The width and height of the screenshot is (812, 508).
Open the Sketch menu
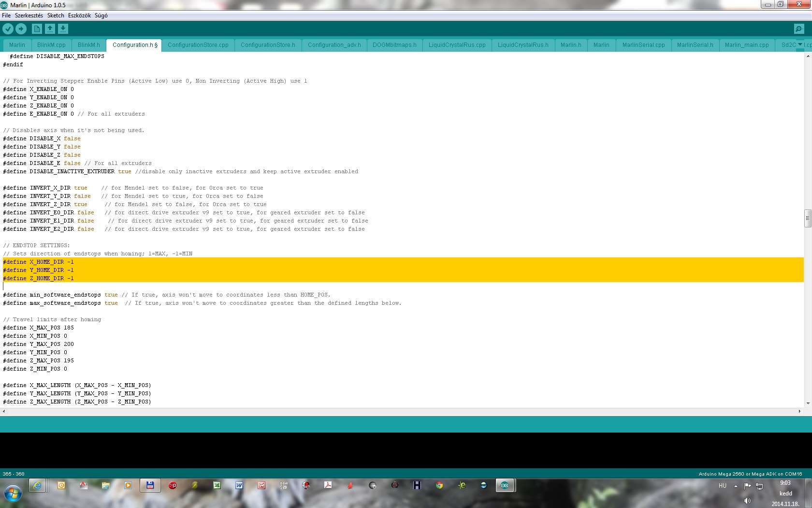(x=56, y=15)
